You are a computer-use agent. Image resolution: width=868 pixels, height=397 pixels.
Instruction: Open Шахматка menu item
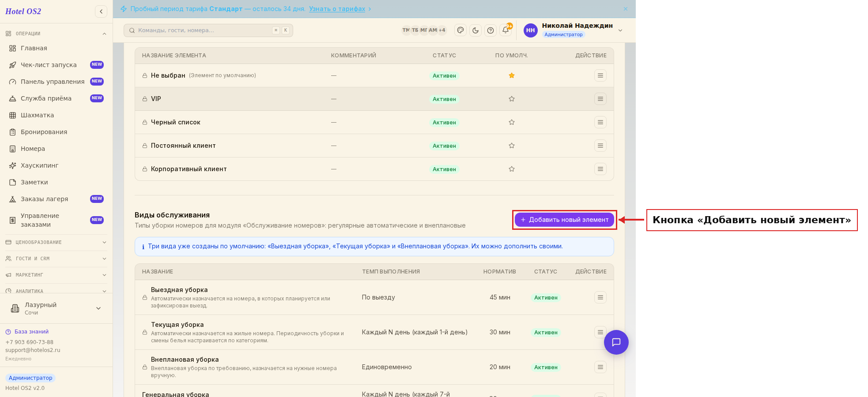56,115
